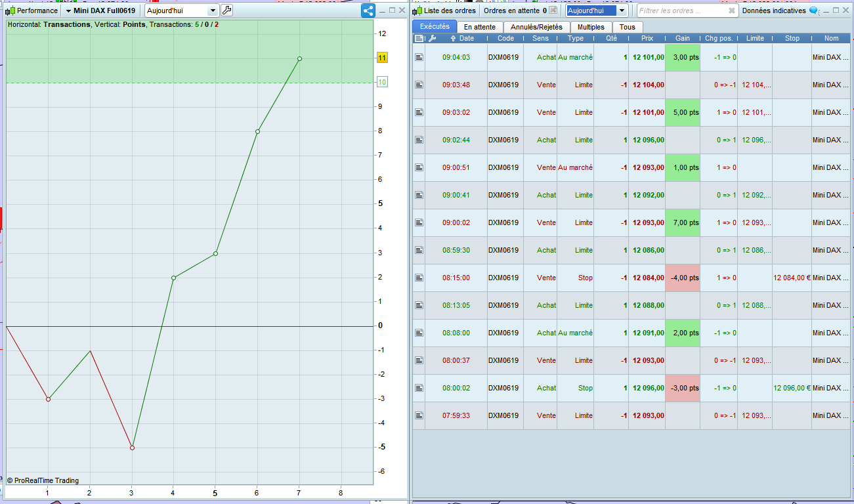Sort orders by the Chg pos. column
The width and height of the screenshot is (854, 504).
point(719,38)
